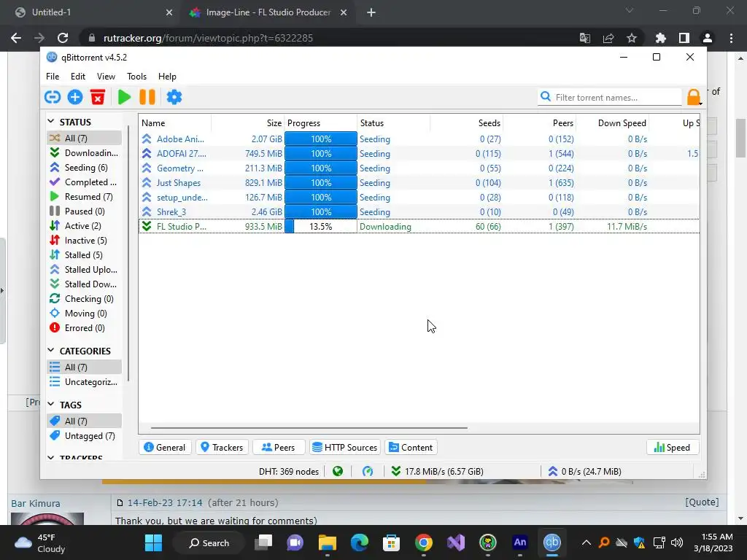The height and width of the screenshot is (560, 747).
Task: Select the Seeding (6) status filter
Action: click(x=85, y=168)
